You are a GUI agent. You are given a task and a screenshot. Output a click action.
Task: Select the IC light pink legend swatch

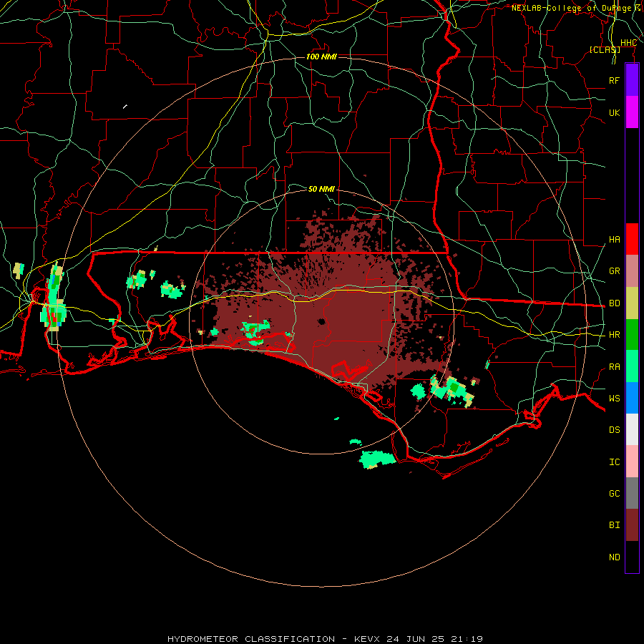(x=632, y=462)
